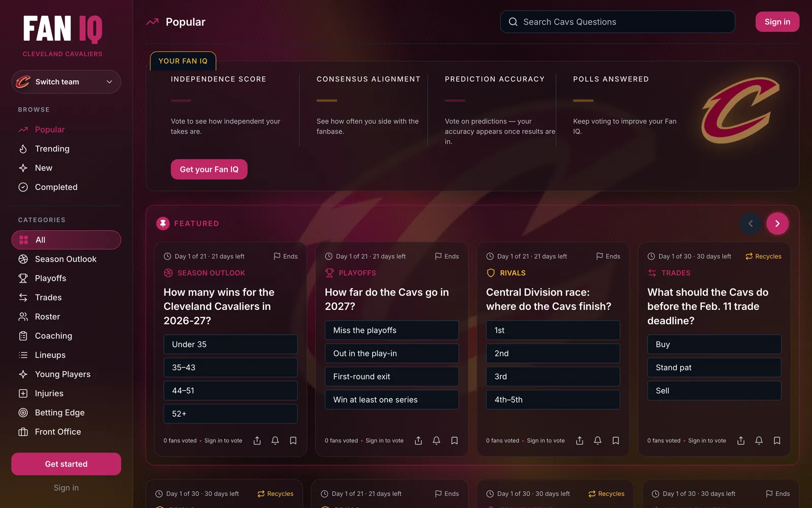Share the trade deadline poll
The width and height of the screenshot is (812, 508).
click(x=741, y=440)
